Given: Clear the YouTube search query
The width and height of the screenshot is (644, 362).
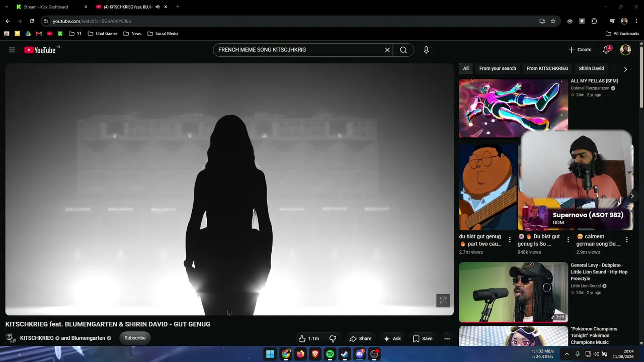Looking at the screenshot, I should click(x=387, y=50).
